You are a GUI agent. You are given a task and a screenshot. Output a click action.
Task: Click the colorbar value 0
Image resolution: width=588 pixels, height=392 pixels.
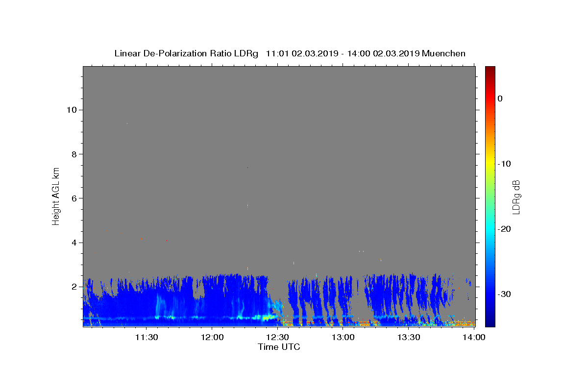(x=500, y=98)
